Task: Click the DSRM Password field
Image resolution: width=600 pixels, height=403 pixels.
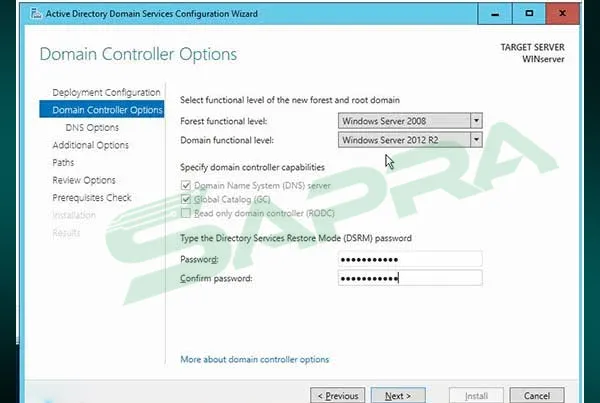Action: point(409,259)
